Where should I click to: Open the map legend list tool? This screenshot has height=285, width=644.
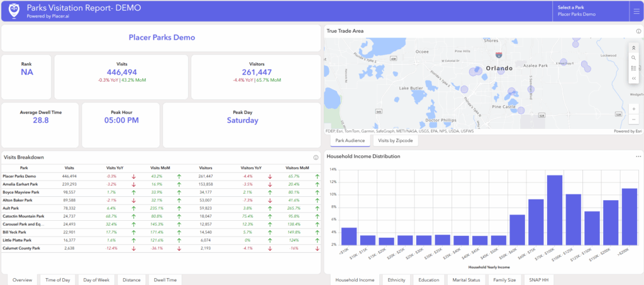634,68
